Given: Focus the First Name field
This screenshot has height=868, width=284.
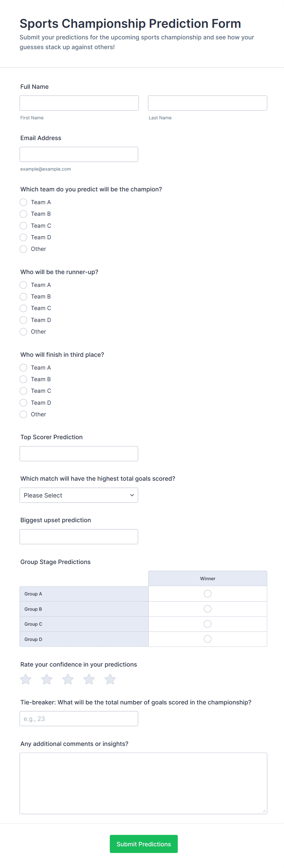Looking at the screenshot, I should (x=79, y=103).
